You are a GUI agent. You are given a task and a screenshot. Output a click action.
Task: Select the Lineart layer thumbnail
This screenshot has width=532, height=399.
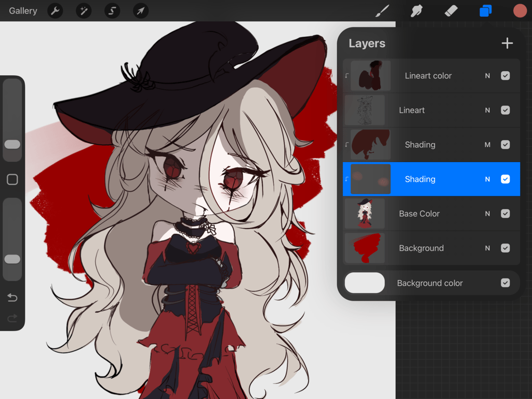click(365, 110)
